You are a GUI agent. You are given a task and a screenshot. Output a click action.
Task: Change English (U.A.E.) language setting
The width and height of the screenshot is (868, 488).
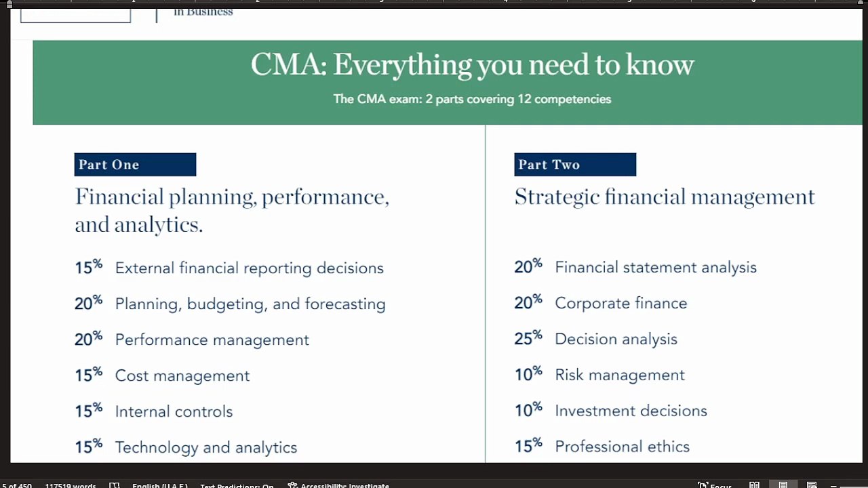[160, 485]
